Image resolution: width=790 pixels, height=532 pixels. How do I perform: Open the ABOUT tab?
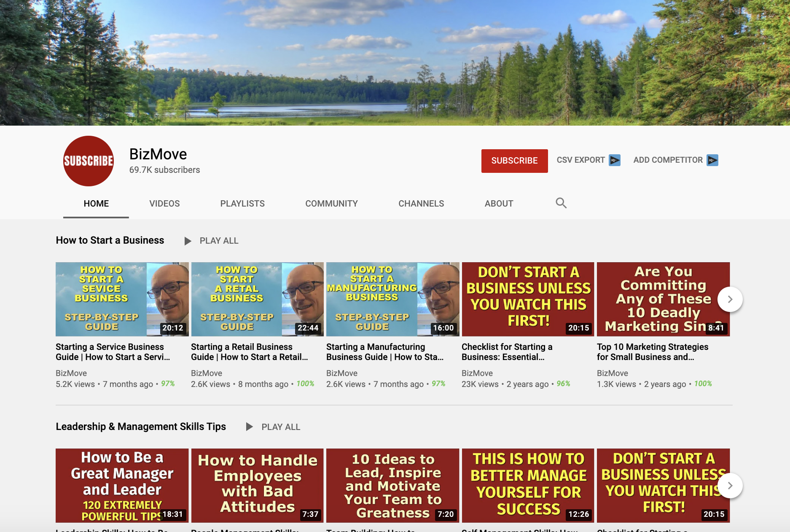499,204
